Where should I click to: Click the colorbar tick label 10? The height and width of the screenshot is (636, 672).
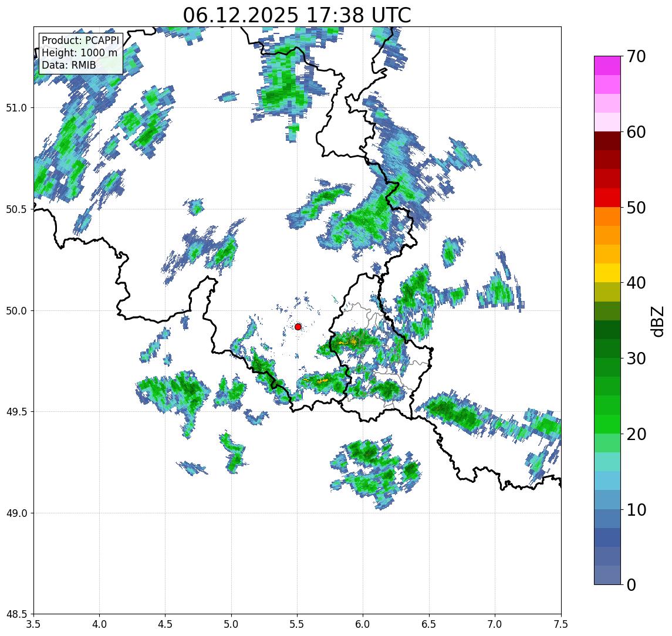click(636, 510)
